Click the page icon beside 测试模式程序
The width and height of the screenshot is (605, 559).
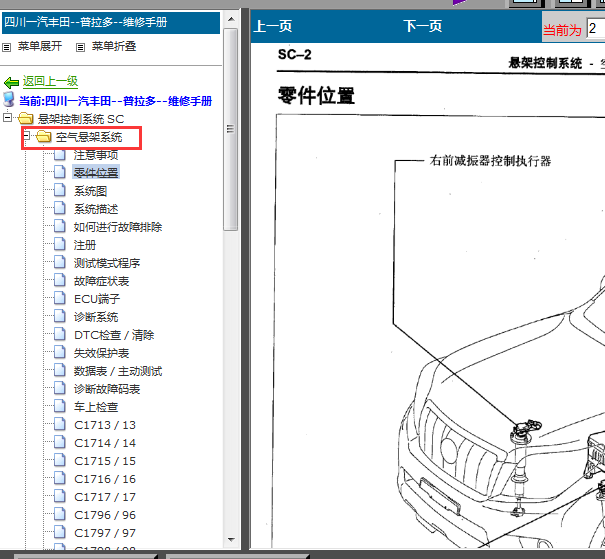coord(59,262)
